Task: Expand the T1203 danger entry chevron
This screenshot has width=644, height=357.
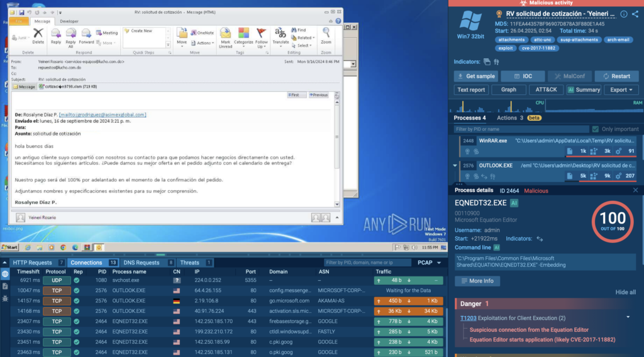Action: point(627,317)
